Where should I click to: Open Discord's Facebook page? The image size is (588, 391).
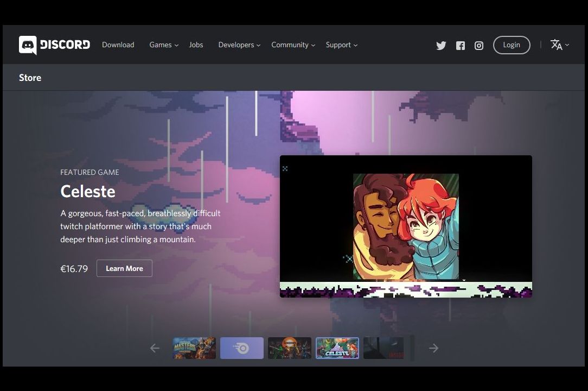pyautogui.click(x=460, y=46)
